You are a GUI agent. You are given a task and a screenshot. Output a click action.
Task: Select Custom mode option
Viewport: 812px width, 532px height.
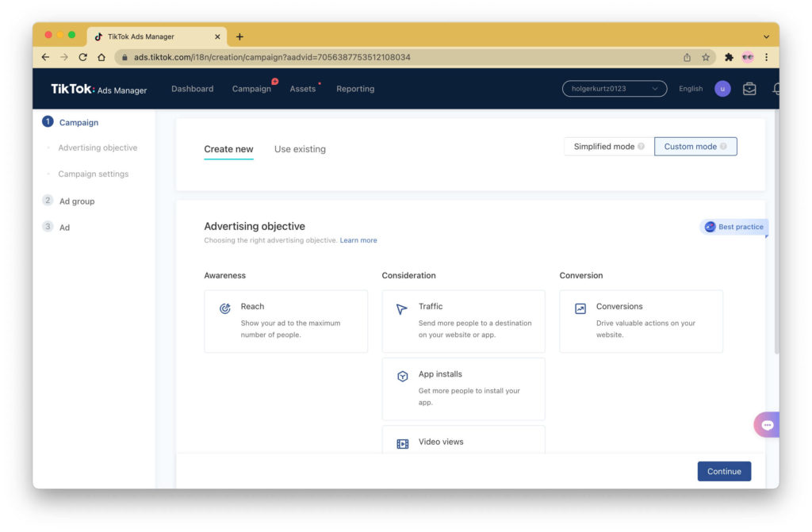pyautogui.click(x=695, y=147)
